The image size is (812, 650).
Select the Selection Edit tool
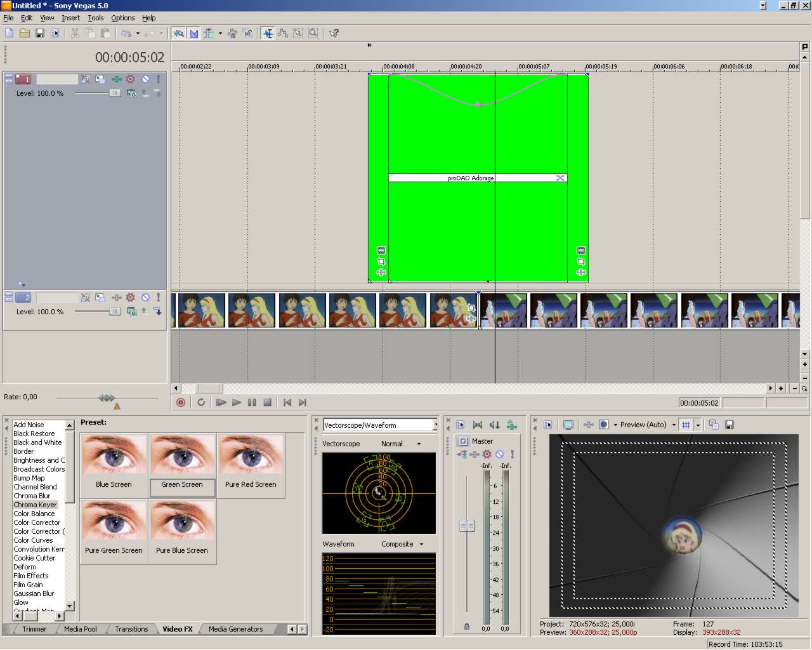point(298,33)
